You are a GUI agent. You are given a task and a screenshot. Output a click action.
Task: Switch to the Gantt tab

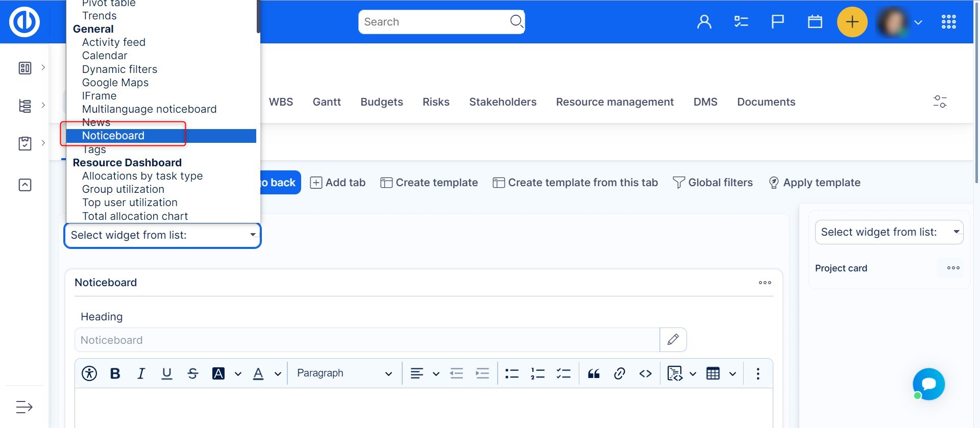pyautogui.click(x=327, y=102)
